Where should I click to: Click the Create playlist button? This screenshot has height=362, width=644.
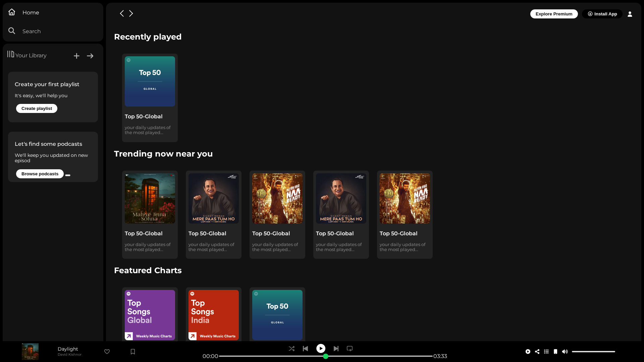point(37,108)
